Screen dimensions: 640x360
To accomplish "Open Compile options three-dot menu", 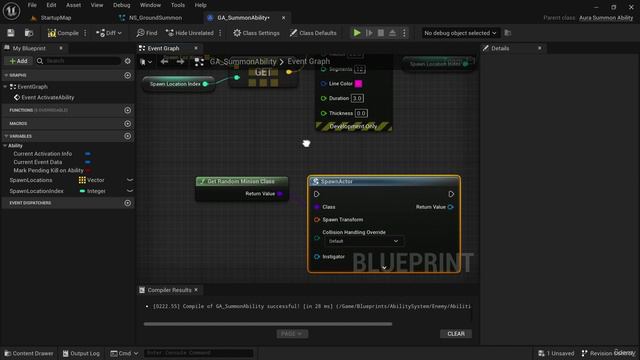I will [85, 33].
